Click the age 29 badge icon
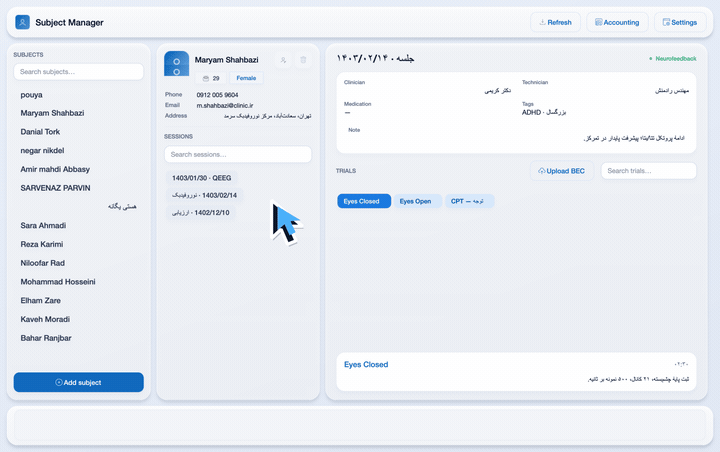Screen dimensions: 720x452 coord(206,79)
